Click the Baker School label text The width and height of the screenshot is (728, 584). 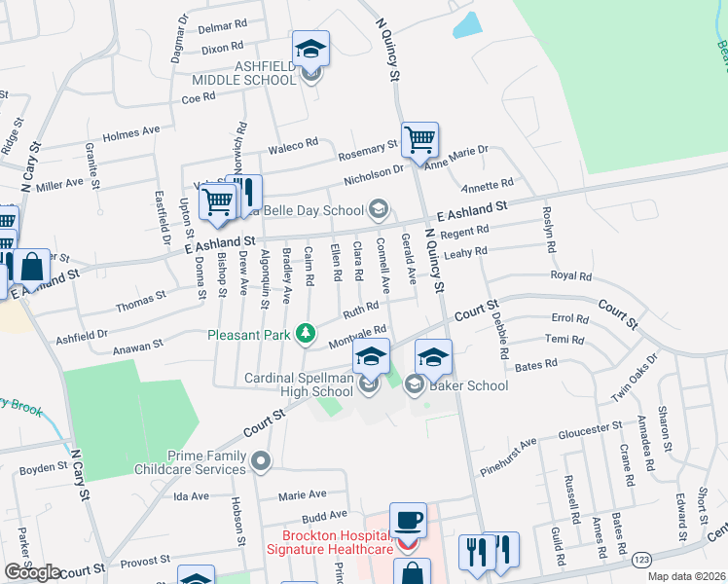point(469,385)
